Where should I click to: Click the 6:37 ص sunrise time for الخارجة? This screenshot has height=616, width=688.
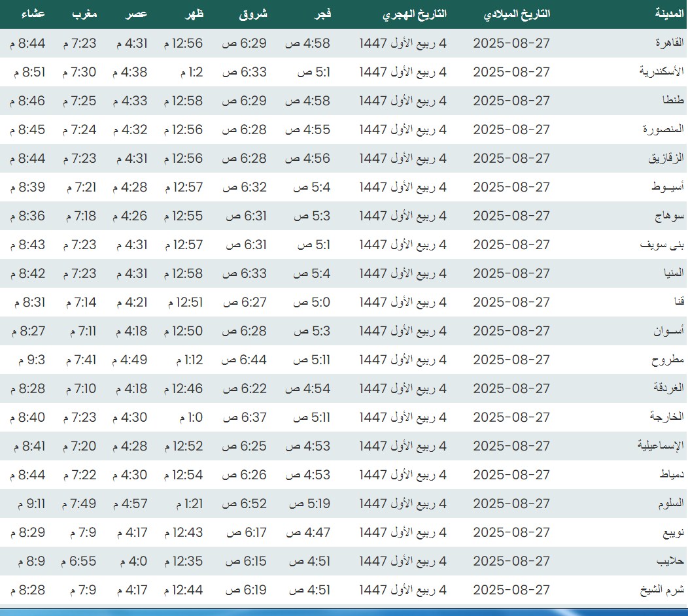point(245,417)
